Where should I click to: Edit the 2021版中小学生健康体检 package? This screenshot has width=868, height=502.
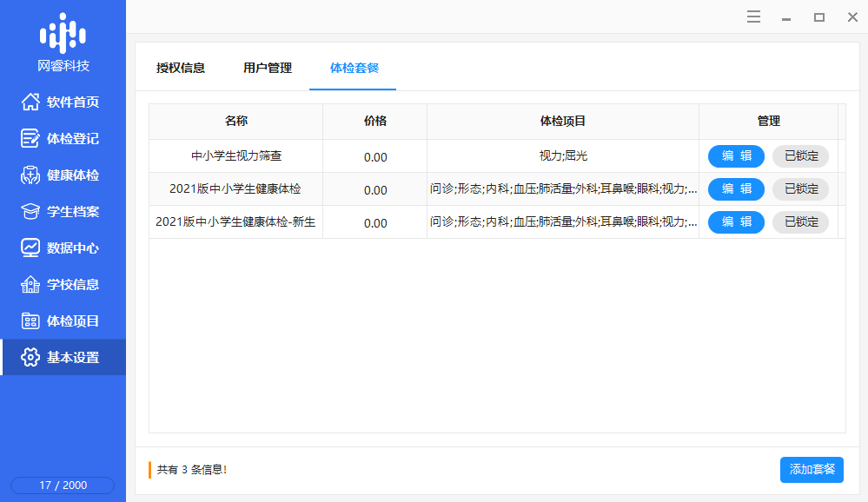click(736, 189)
